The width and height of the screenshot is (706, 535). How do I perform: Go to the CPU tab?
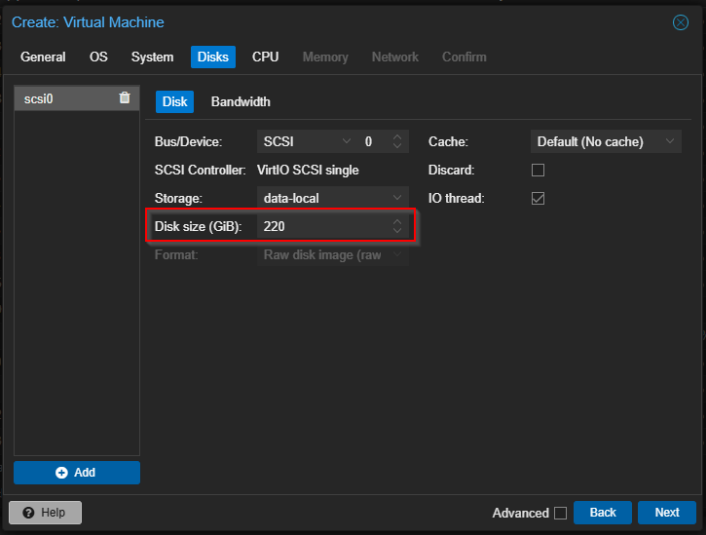click(265, 57)
